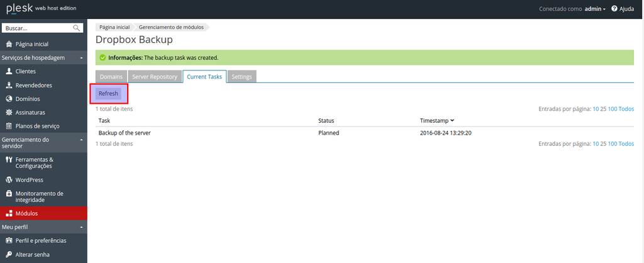
Task: Click the Plesk logo in header
Action: (19, 9)
